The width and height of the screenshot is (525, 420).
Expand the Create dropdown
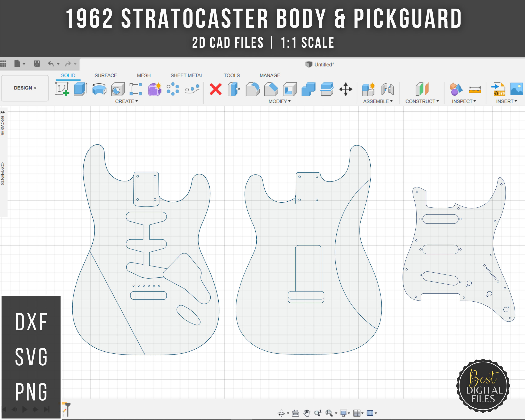[x=126, y=101]
